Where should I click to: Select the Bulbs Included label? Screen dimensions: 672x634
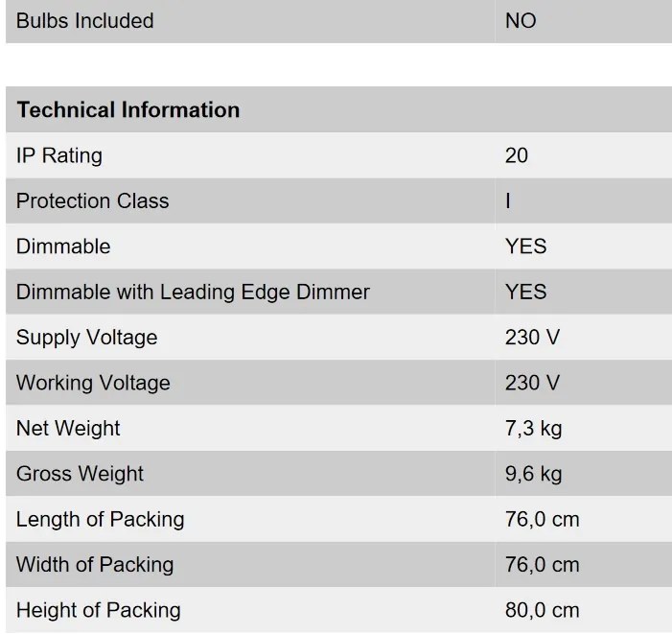coord(85,21)
